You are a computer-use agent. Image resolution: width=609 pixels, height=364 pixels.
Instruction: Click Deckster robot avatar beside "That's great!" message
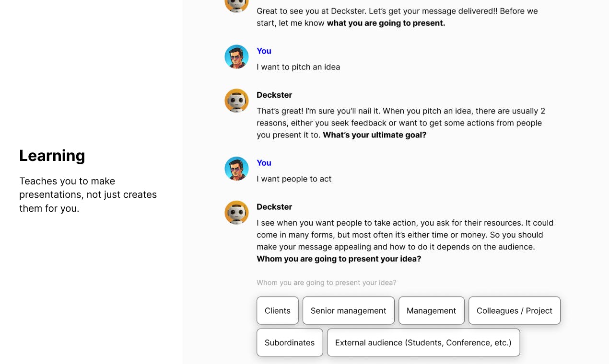coord(236,101)
